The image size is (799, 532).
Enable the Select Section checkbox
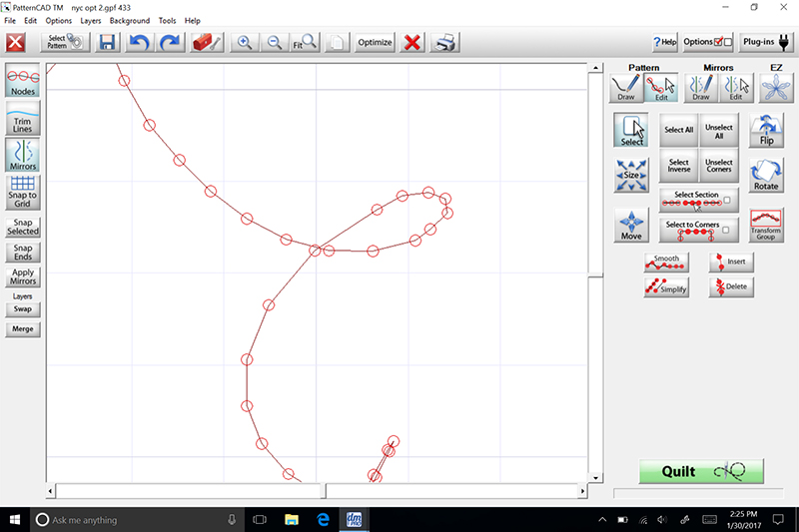pyautogui.click(x=727, y=202)
